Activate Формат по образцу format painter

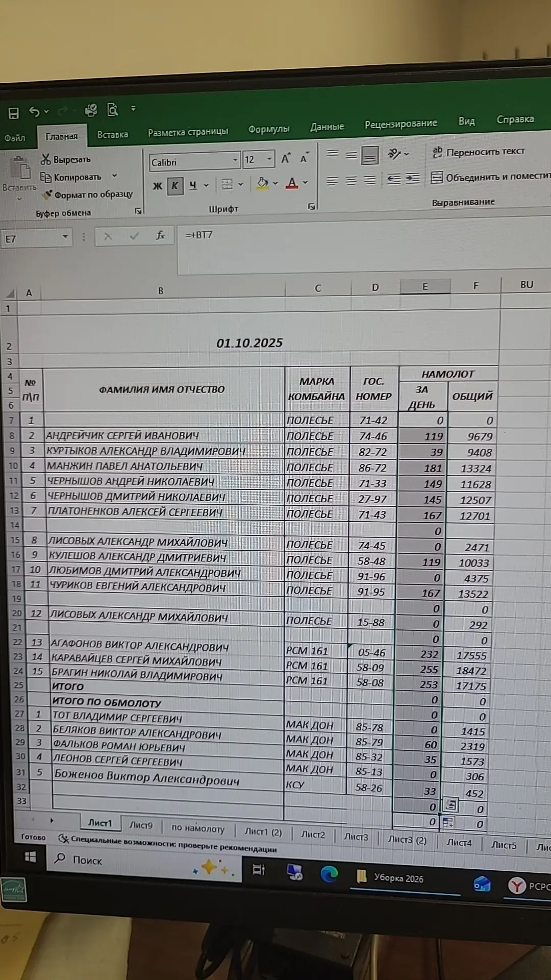coord(87,194)
